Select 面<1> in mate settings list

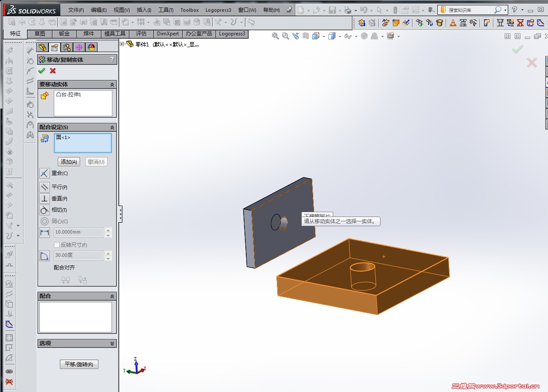coord(63,137)
